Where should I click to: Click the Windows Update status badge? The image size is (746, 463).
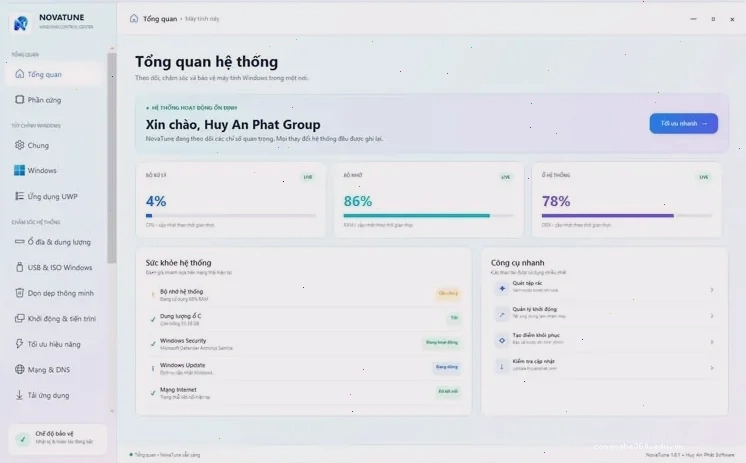446,367
